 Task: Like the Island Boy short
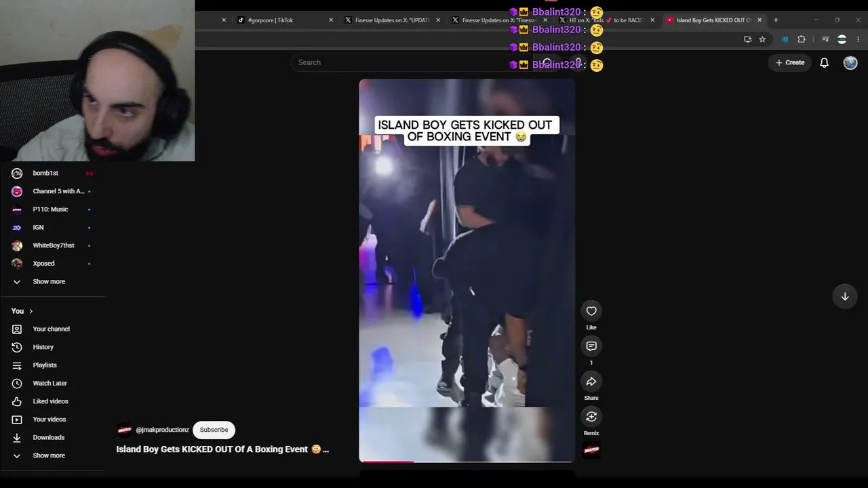pos(591,311)
